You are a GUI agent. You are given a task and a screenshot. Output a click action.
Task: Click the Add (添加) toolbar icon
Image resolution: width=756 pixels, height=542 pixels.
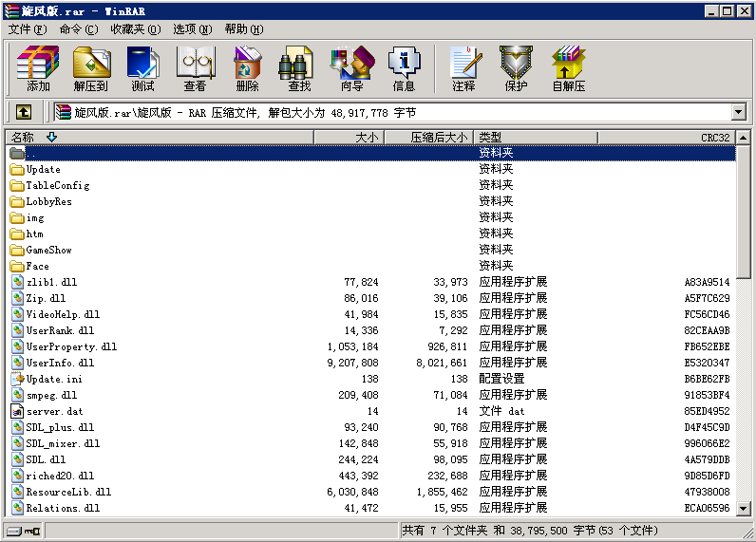(x=38, y=68)
